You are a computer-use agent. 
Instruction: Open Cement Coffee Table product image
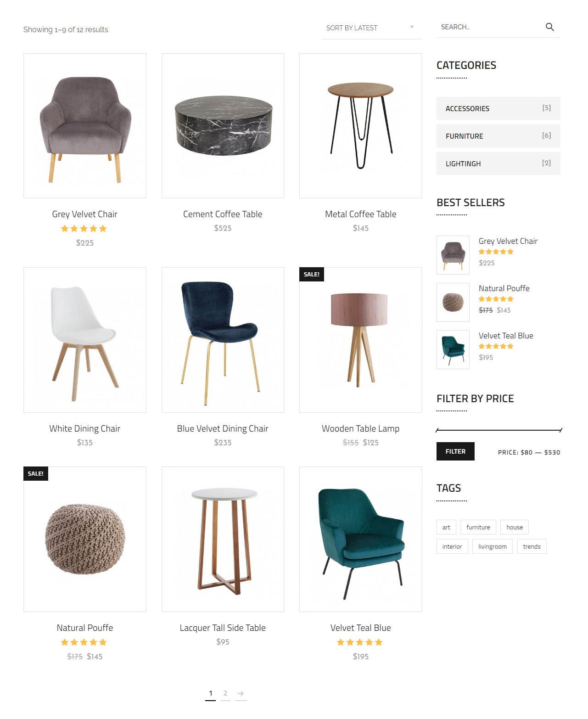tap(223, 126)
